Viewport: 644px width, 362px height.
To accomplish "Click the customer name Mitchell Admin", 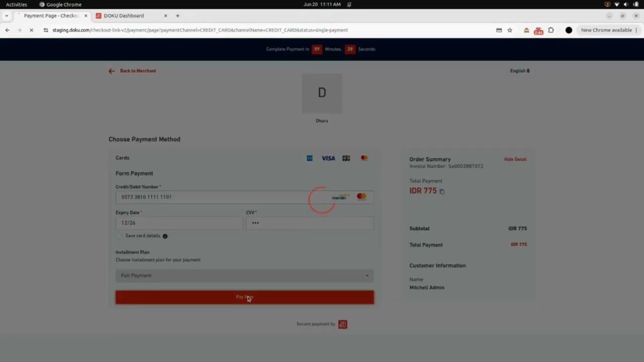I will pos(427,288).
